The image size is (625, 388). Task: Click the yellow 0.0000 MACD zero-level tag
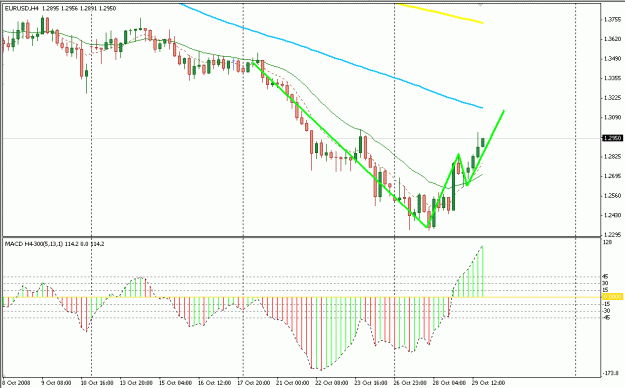click(612, 297)
